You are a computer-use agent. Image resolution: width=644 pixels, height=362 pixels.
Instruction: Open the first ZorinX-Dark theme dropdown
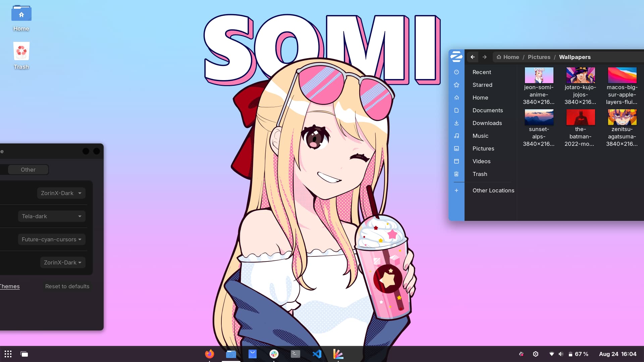pyautogui.click(x=61, y=193)
